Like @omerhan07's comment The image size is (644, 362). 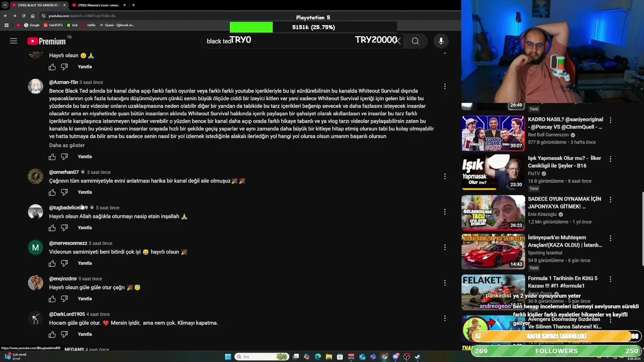[x=52, y=192]
